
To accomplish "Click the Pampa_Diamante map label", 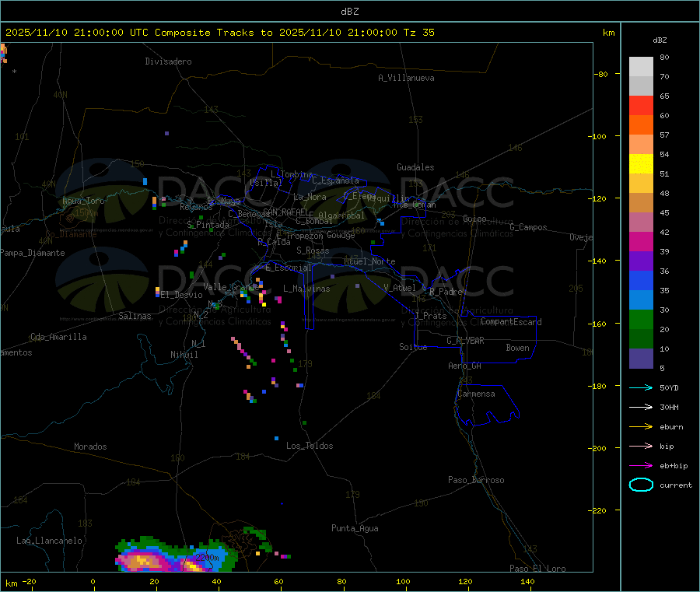I will point(33,253).
